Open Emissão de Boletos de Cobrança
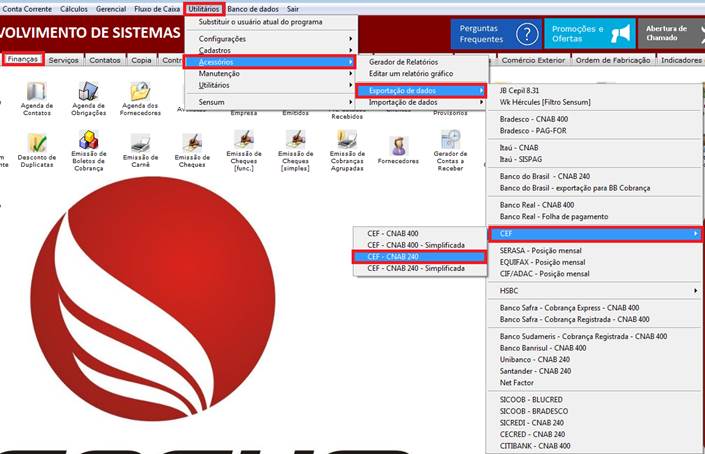 pos(89,151)
